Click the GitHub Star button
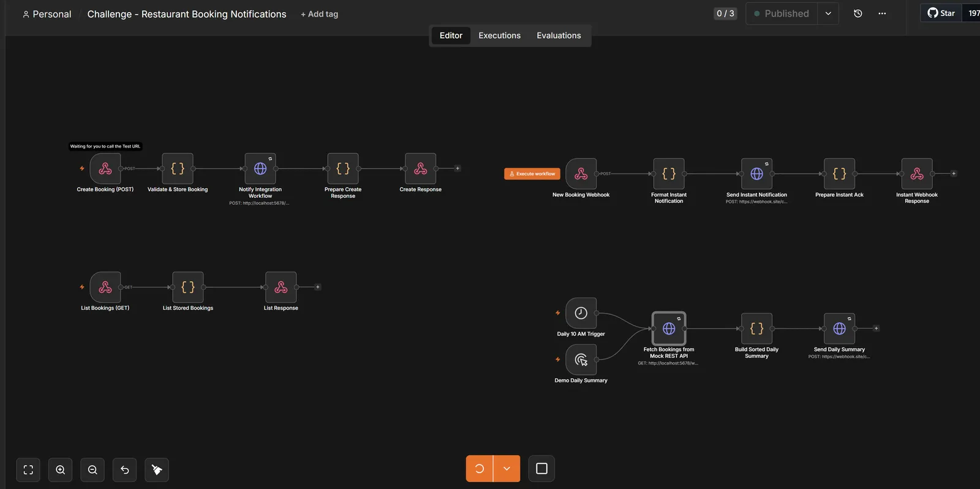The width and height of the screenshot is (980, 489). tap(941, 13)
